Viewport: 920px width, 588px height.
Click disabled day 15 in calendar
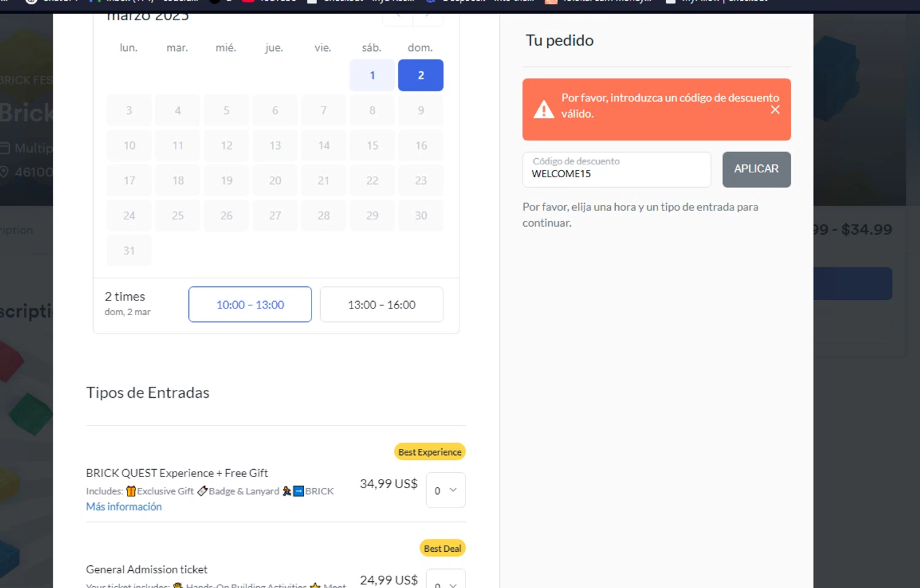coord(372,145)
